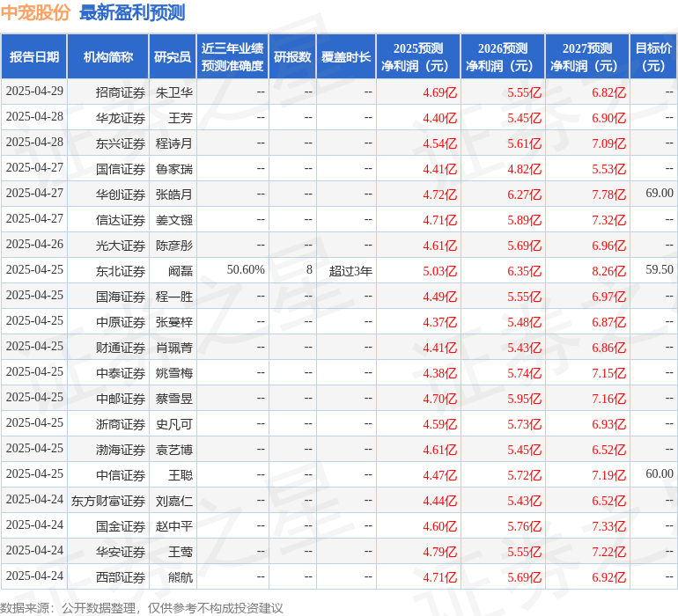Image resolution: width=678 pixels, height=616 pixels.
Task: Select the 研究员 column header
Action: click(173, 56)
